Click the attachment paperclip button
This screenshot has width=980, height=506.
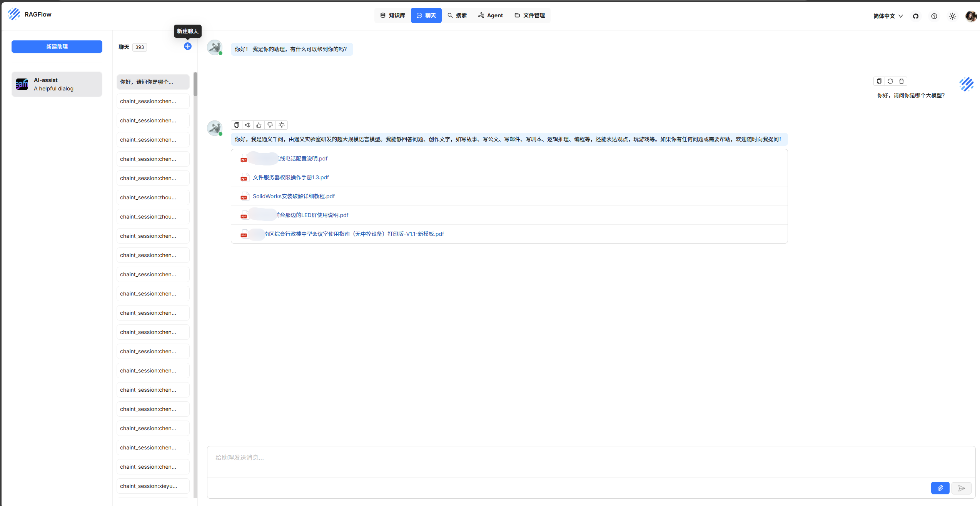pyautogui.click(x=940, y=488)
